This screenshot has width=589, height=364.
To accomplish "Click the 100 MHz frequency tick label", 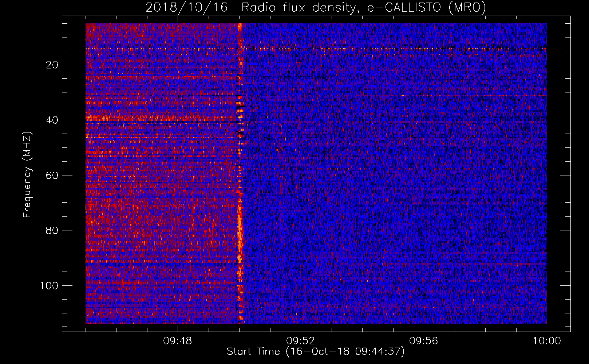I will click(x=49, y=286).
